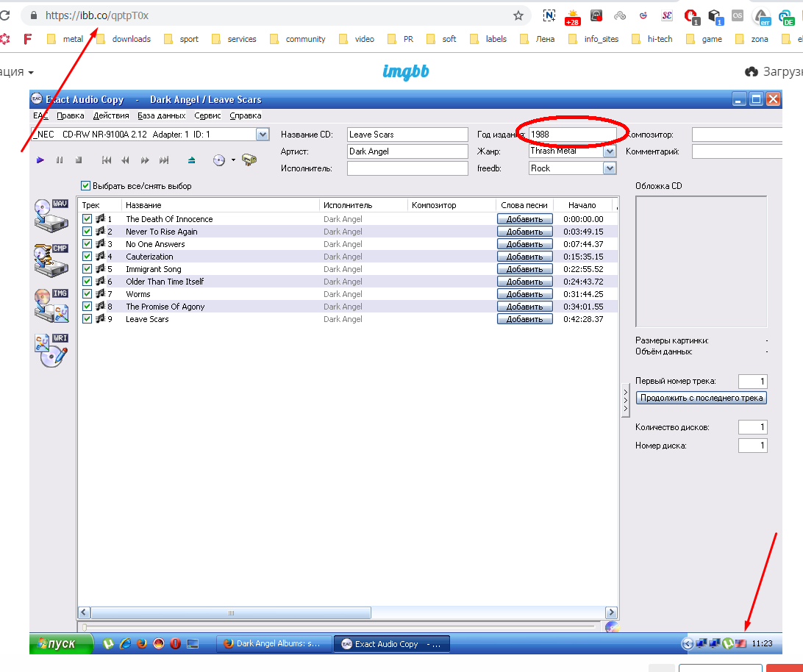Pause playback in EAC toolbar
803x672 pixels.
coord(60,160)
